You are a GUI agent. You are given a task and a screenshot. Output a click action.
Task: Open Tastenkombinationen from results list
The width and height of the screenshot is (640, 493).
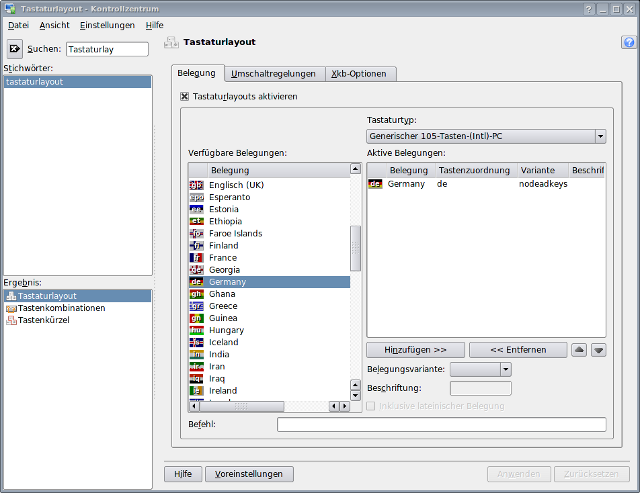61,308
